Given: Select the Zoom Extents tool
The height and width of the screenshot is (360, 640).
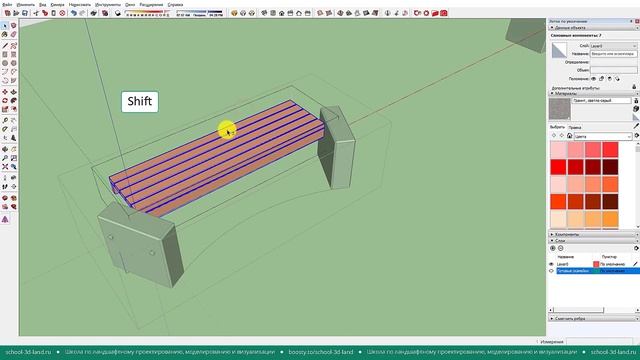Looking at the screenshot, I should (x=5, y=167).
